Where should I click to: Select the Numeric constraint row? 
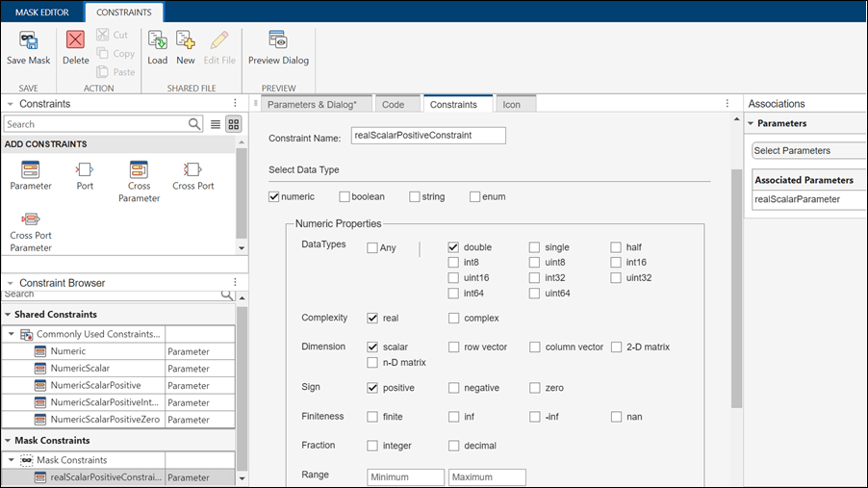click(x=118, y=351)
